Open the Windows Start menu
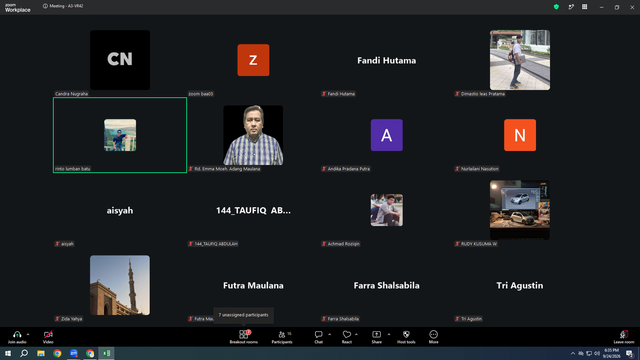 8,353
